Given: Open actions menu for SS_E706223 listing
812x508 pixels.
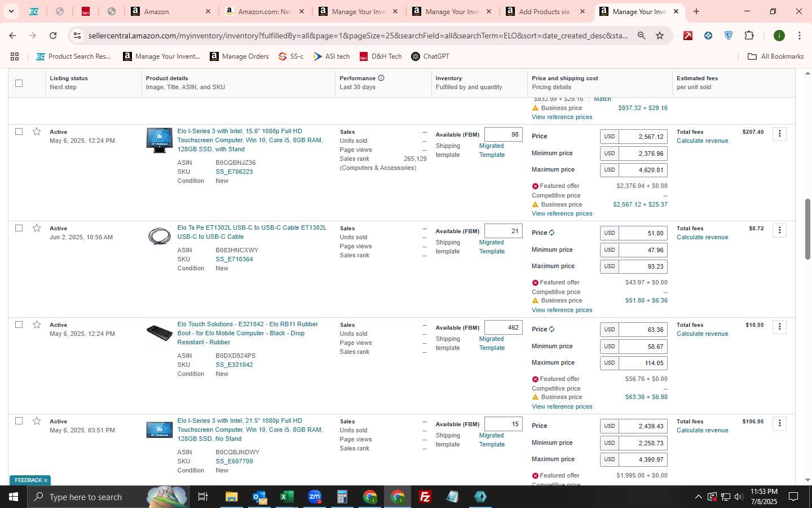Looking at the screenshot, I should (x=779, y=134).
